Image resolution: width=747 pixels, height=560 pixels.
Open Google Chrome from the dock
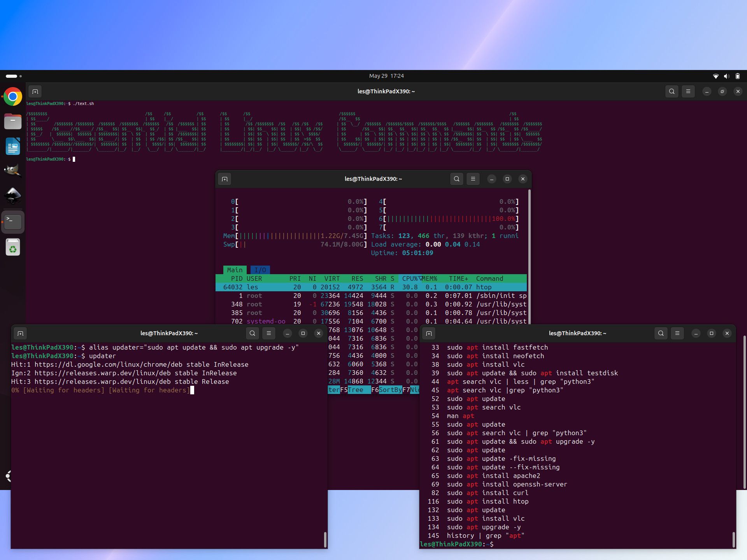pos(12,96)
